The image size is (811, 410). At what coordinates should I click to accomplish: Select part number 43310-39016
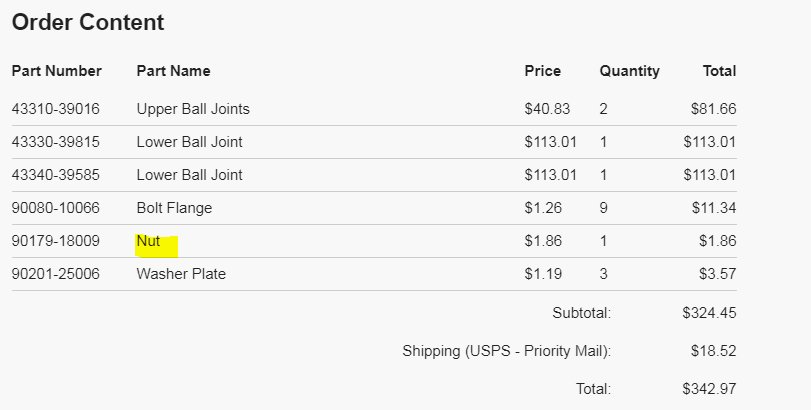pyautogui.click(x=55, y=109)
